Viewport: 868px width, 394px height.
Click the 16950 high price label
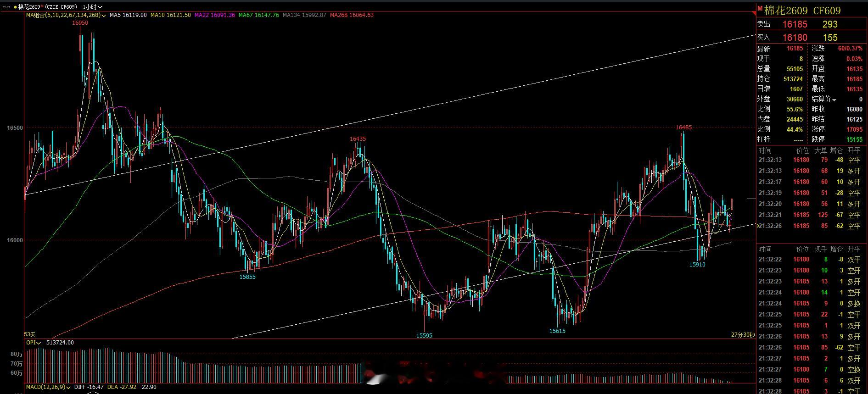click(x=80, y=23)
